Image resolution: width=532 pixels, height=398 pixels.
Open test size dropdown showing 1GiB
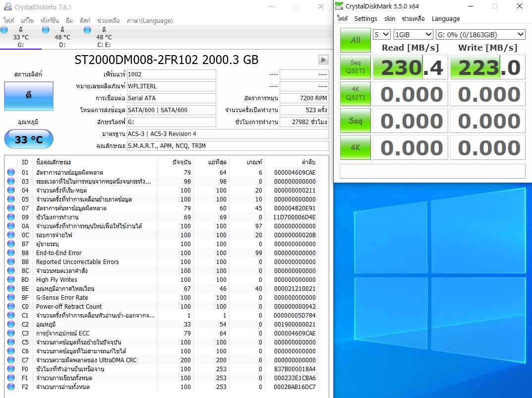pos(413,35)
